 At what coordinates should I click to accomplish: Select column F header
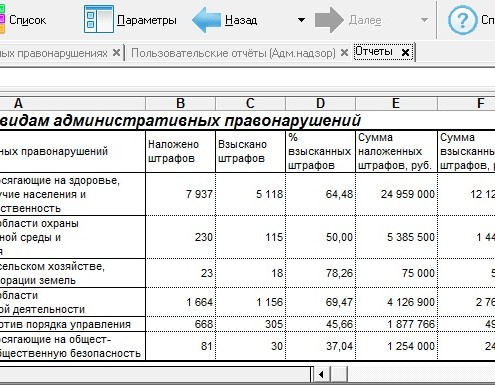pyautogui.click(x=466, y=103)
